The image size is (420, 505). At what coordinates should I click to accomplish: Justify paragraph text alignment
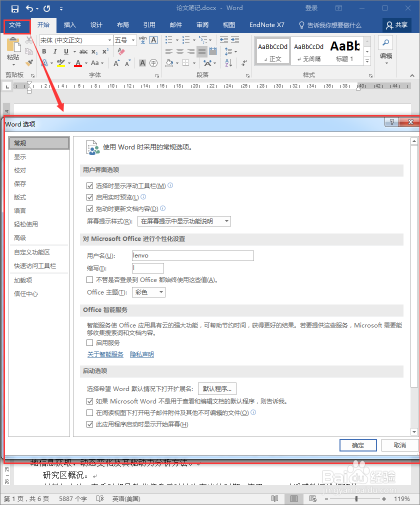202,51
